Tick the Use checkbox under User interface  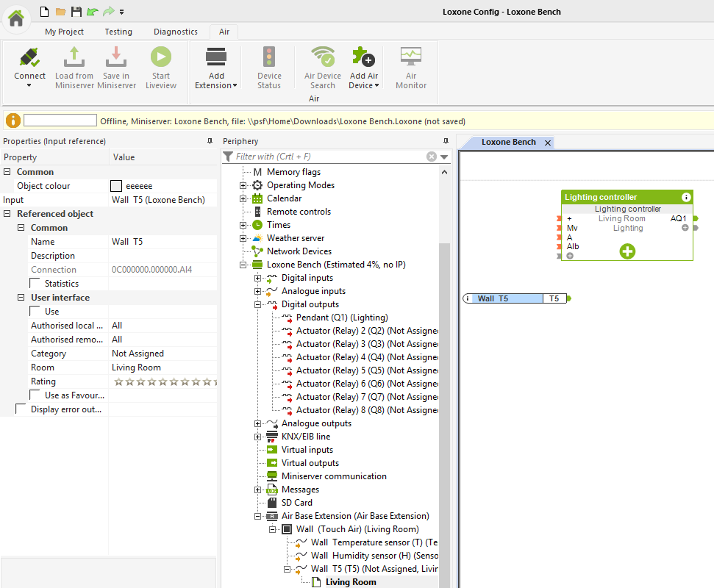(x=35, y=312)
